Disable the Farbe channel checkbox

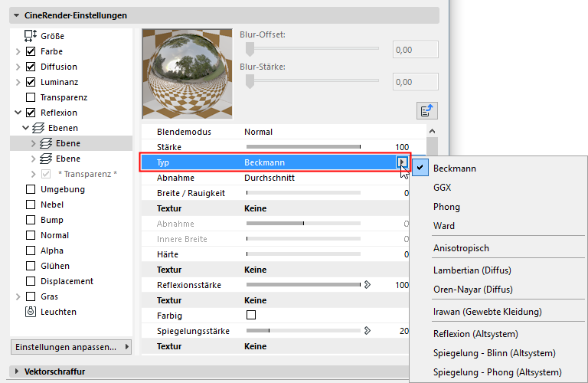coord(31,51)
